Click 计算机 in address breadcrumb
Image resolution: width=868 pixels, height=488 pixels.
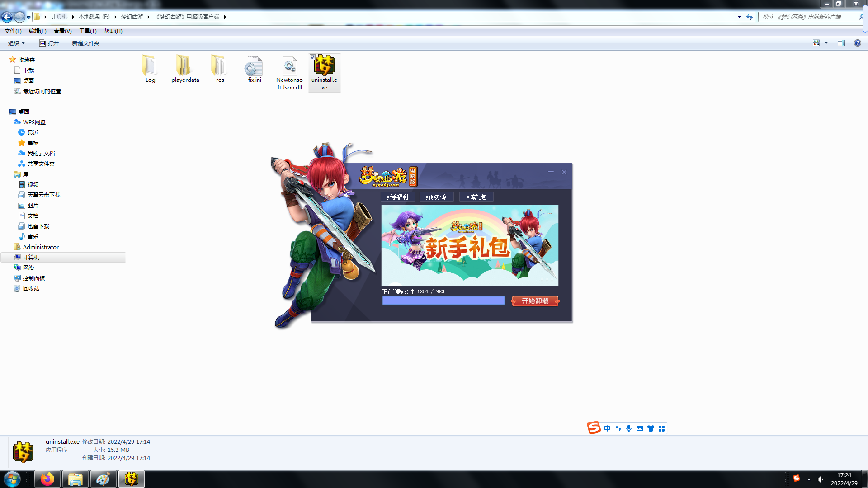pyautogui.click(x=59, y=17)
